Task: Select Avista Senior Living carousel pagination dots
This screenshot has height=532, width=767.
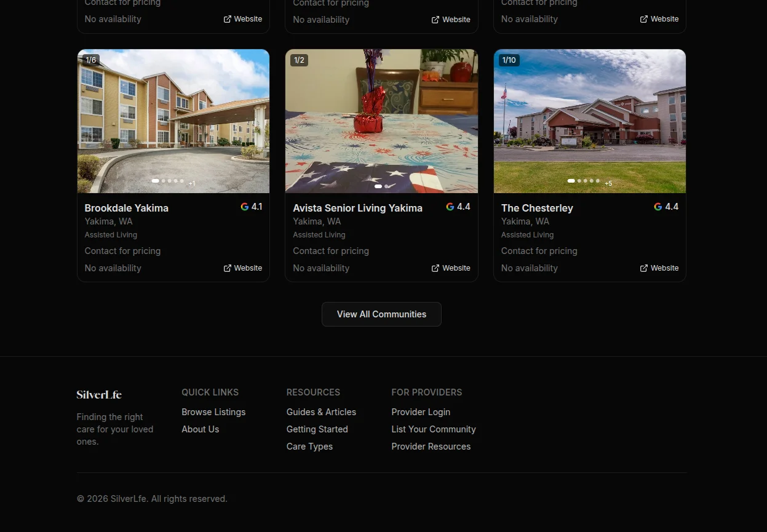Action: click(381, 186)
